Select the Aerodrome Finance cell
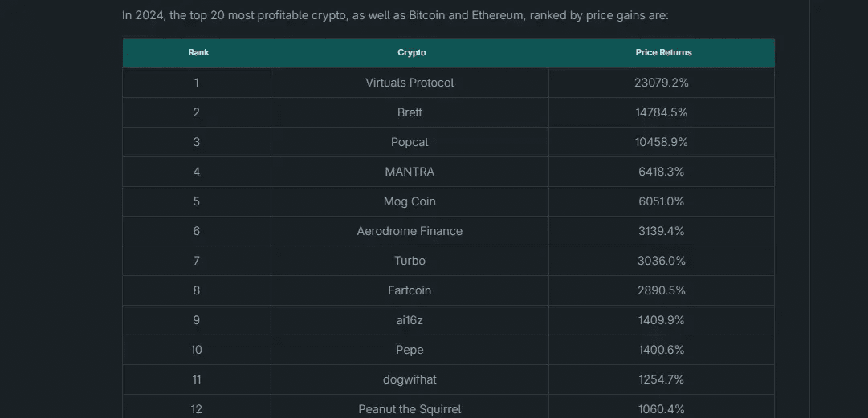 coord(410,231)
